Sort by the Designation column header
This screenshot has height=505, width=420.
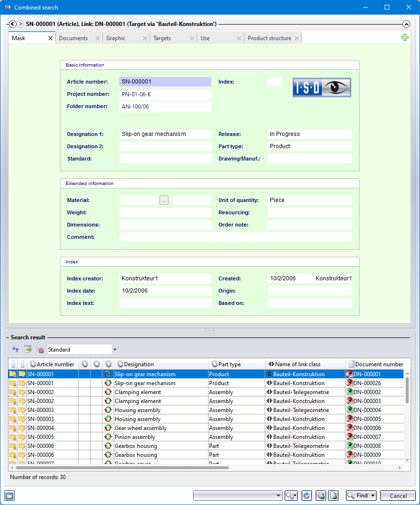tap(161, 364)
